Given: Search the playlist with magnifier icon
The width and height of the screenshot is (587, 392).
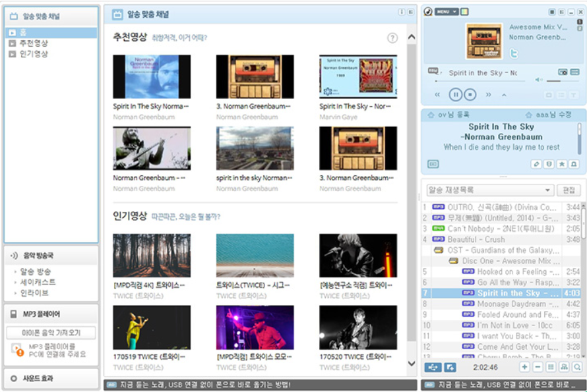Looking at the screenshot, I should pos(577,367).
